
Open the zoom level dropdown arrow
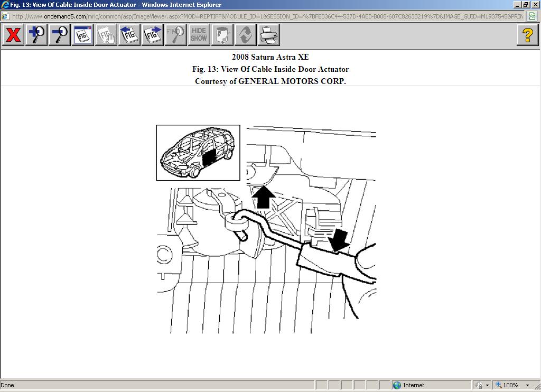528,385
